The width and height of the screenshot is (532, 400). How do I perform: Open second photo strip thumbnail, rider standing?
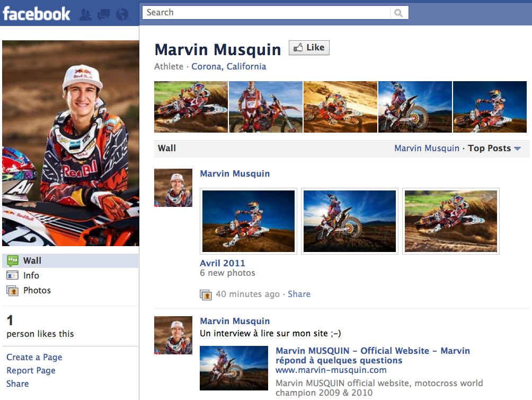pyautogui.click(x=265, y=107)
